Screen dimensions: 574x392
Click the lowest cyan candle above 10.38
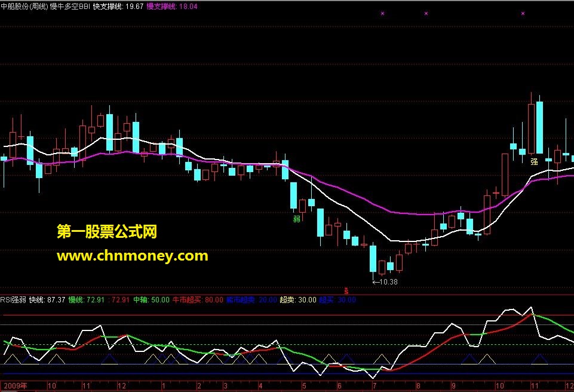[x=373, y=259]
